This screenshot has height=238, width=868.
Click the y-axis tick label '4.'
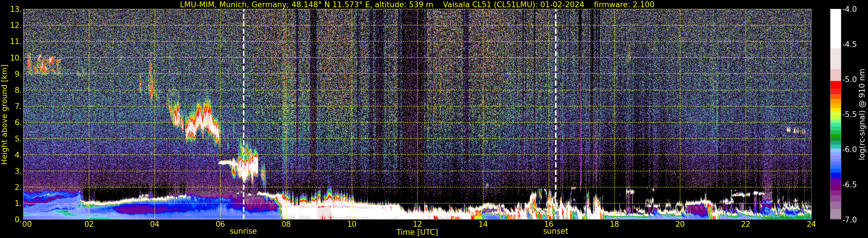[18, 155]
